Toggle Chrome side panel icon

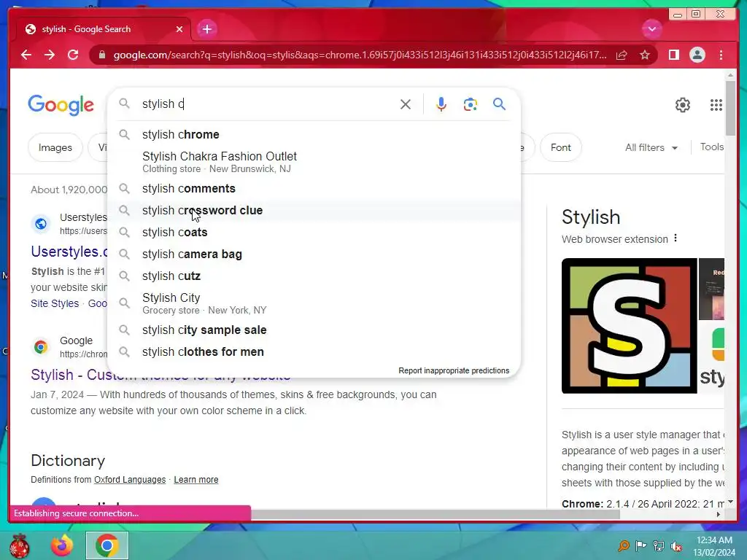pos(673,55)
